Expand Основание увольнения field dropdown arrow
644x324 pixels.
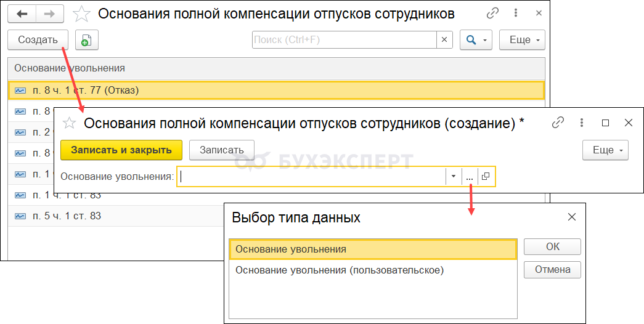pos(454,177)
